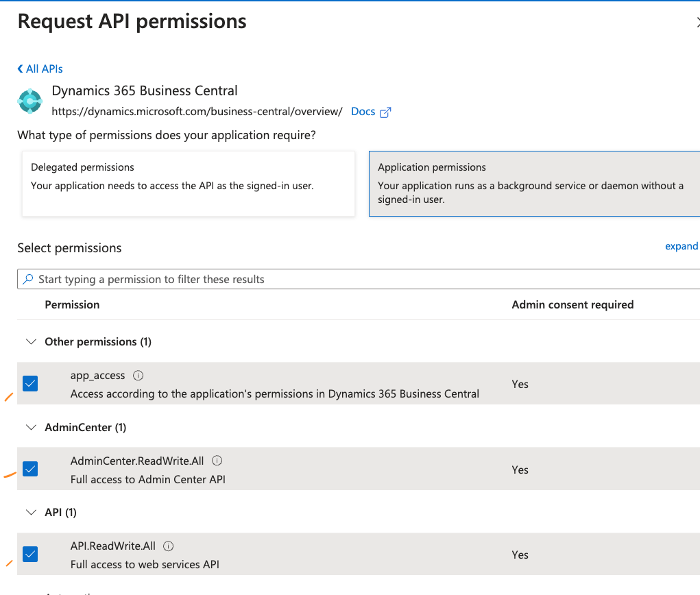Image resolution: width=700 pixels, height=595 pixels.
Task: Click the info icon beside API.ReadWrite.All
Action: coord(168,546)
